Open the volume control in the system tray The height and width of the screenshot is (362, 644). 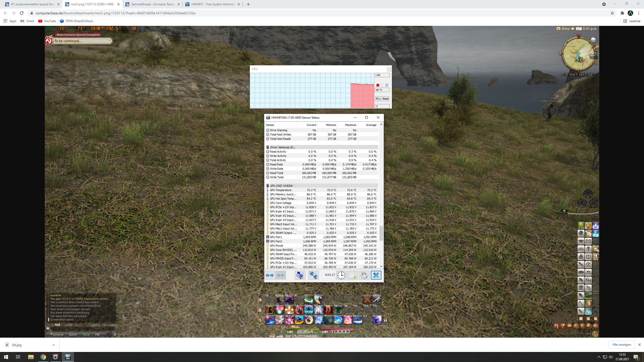tap(611, 357)
